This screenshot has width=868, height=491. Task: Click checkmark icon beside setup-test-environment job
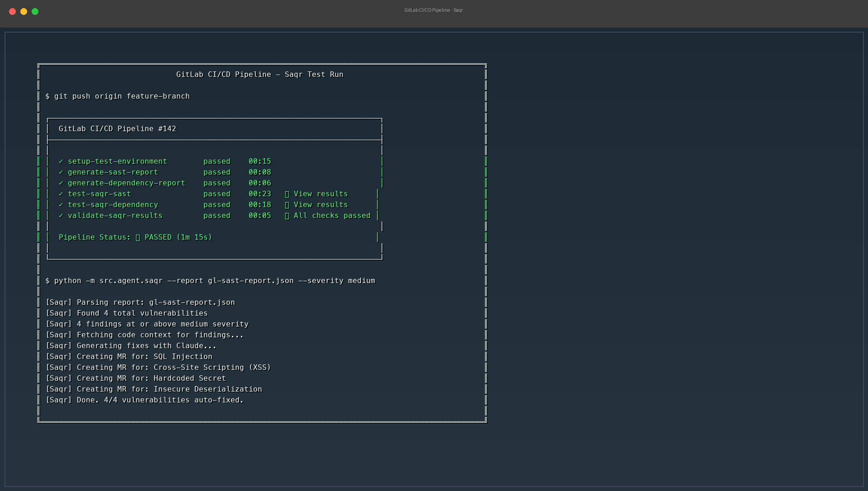(61, 161)
